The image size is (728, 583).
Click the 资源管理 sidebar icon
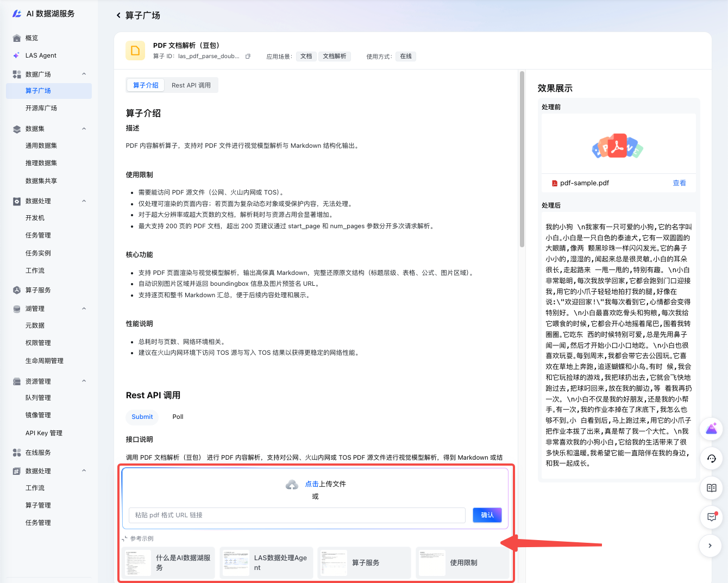[x=17, y=381]
